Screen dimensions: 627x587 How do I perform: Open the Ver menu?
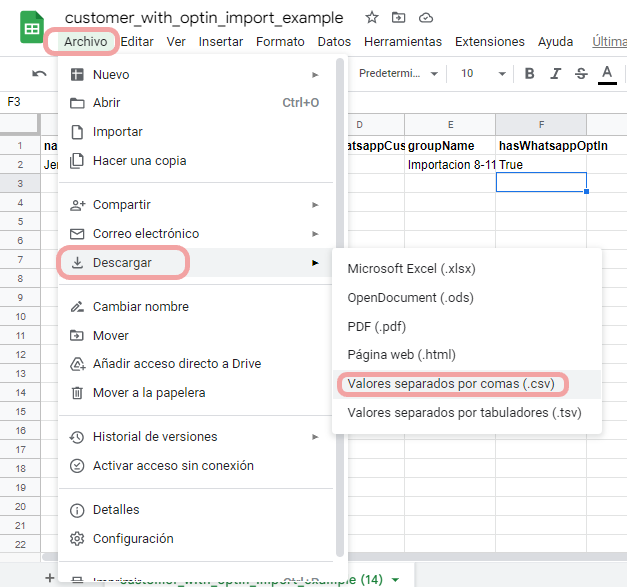tap(176, 42)
